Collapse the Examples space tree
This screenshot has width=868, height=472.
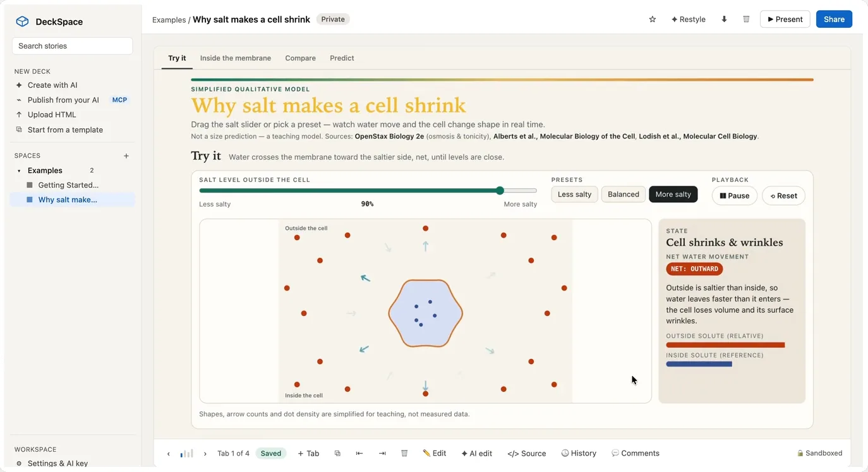(x=19, y=171)
